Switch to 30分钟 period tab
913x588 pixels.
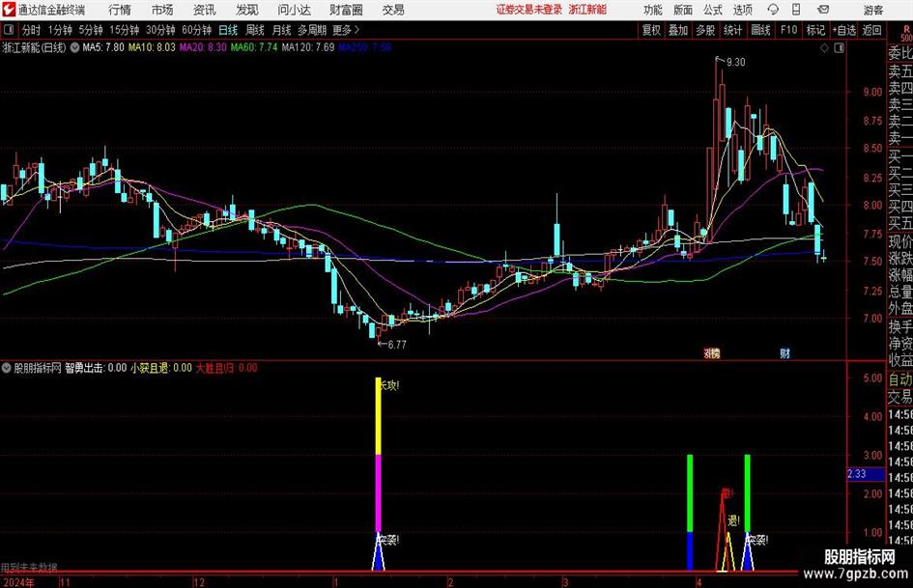(160, 30)
